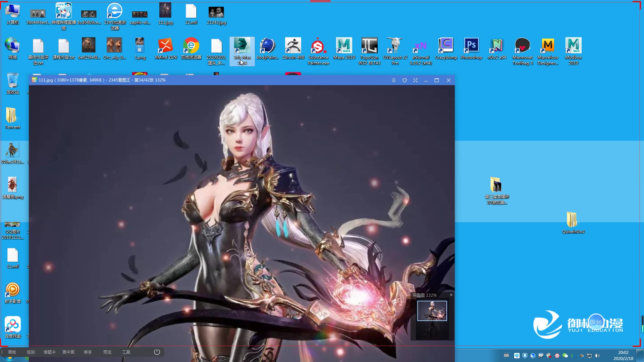Click the WeChat tray icon
The width and height of the screenshot is (644, 362).
tap(565, 356)
